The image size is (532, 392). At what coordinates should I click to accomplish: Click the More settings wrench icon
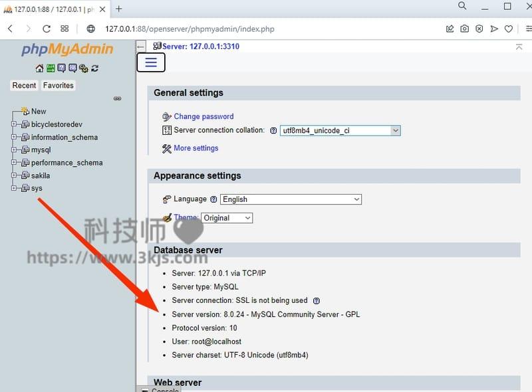click(x=167, y=149)
